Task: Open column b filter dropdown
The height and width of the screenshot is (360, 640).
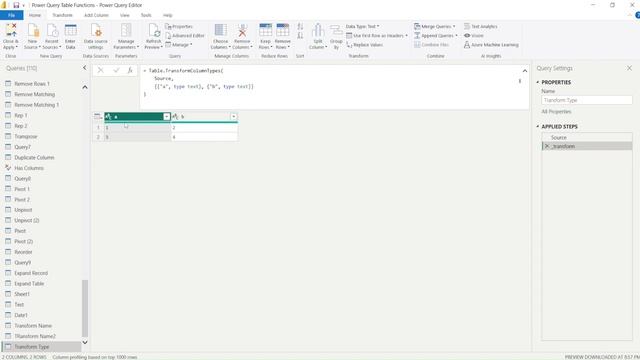Action: point(233,117)
